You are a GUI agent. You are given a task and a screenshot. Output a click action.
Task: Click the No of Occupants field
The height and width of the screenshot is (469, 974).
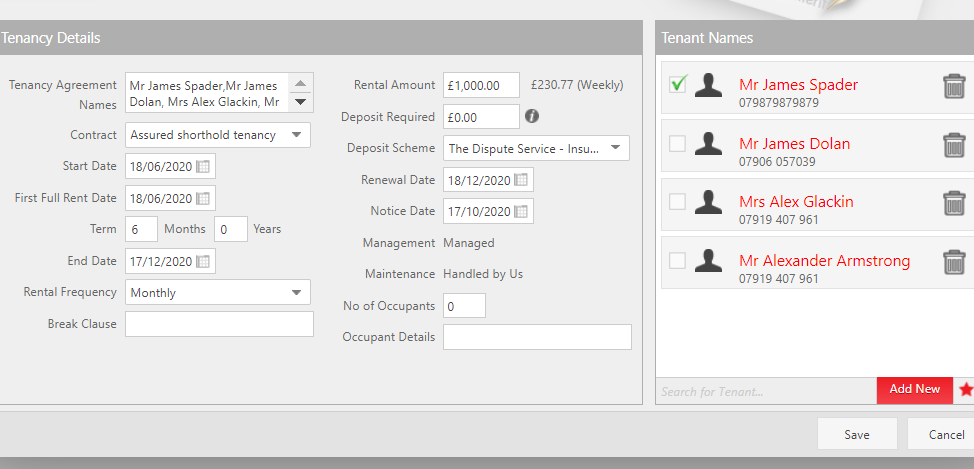click(x=464, y=306)
